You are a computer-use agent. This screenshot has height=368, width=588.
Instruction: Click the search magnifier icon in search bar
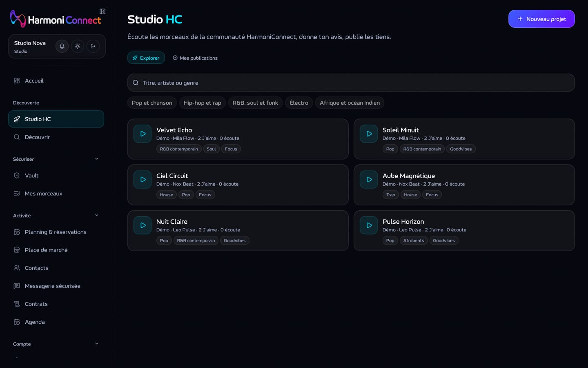136,83
